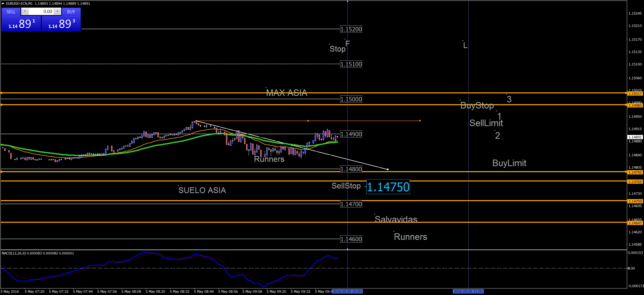Select the BuyStop text label

tap(477, 105)
